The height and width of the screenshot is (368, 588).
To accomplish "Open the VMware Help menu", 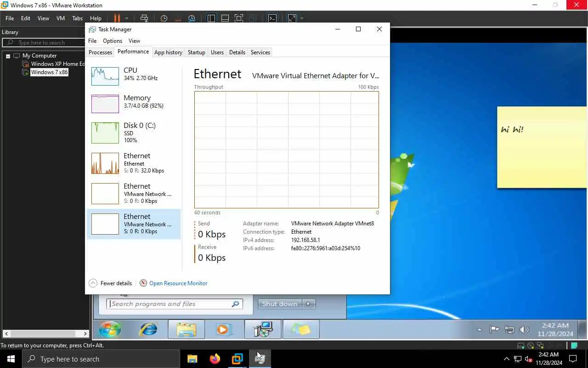I will pyautogui.click(x=96, y=18).
